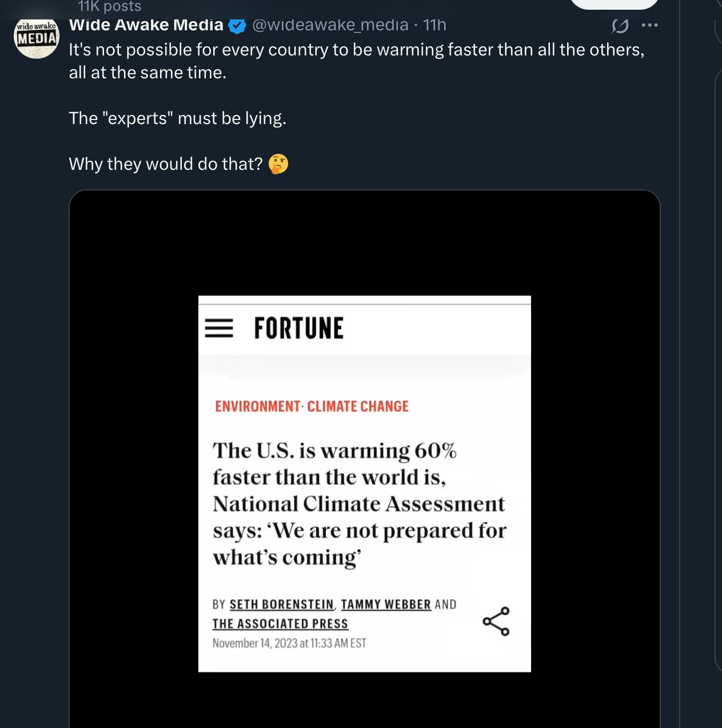The width and height of the screenshot is (722, 728).
Task: Open The Associated Press link
Action: pyautogui.click(x=280, y=624)
